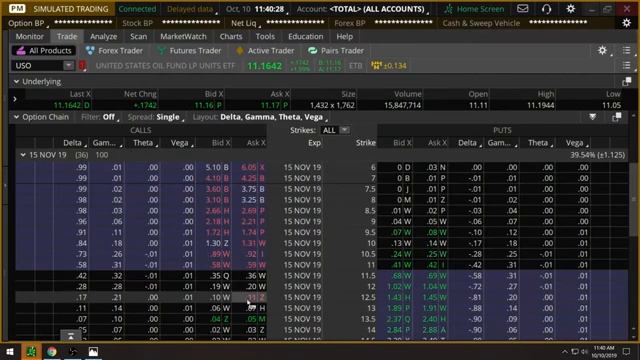The image size is (640, 360).
Task: Open the USO symbol dropdown arrow
Action: click(69, 65)
